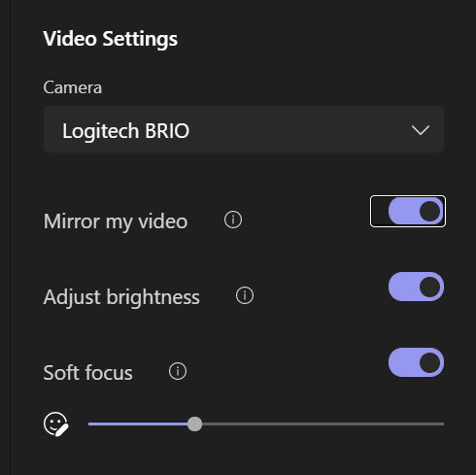The height and width of the screenshot is (475, 476).
Task: Click the gray unfilled part of the soft focus slider
Action: (323, 424)
